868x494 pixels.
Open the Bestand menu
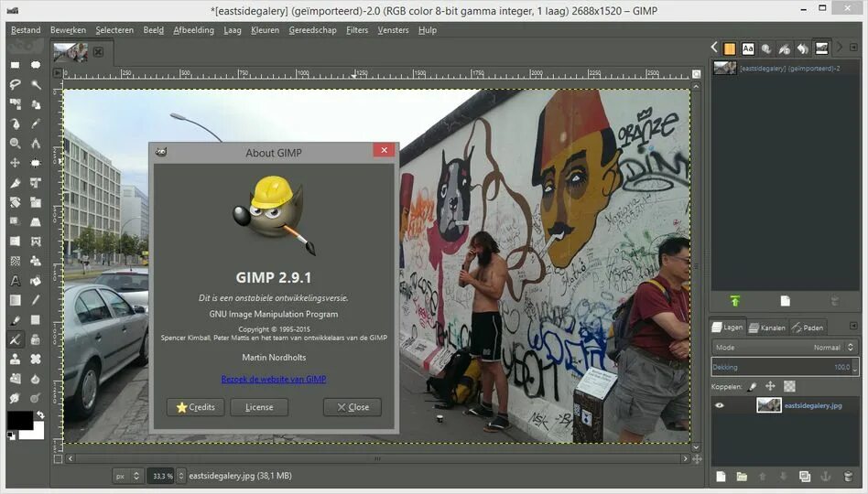point(26,30)
